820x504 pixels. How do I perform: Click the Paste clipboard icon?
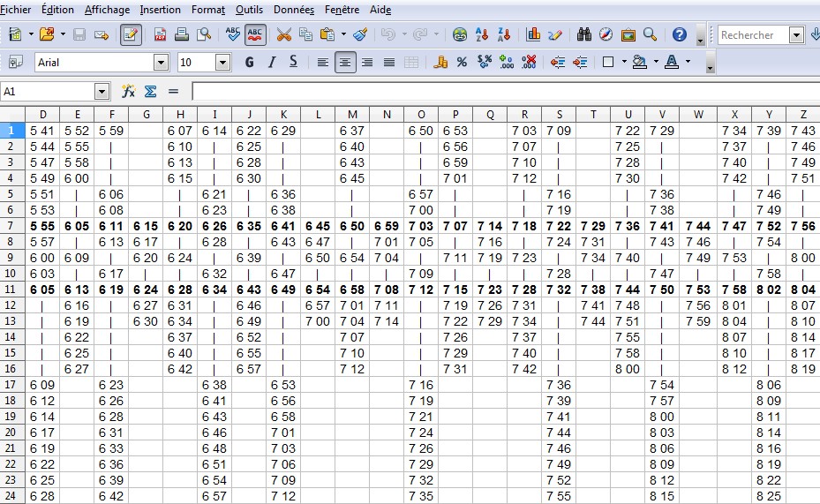click(327, 35)
